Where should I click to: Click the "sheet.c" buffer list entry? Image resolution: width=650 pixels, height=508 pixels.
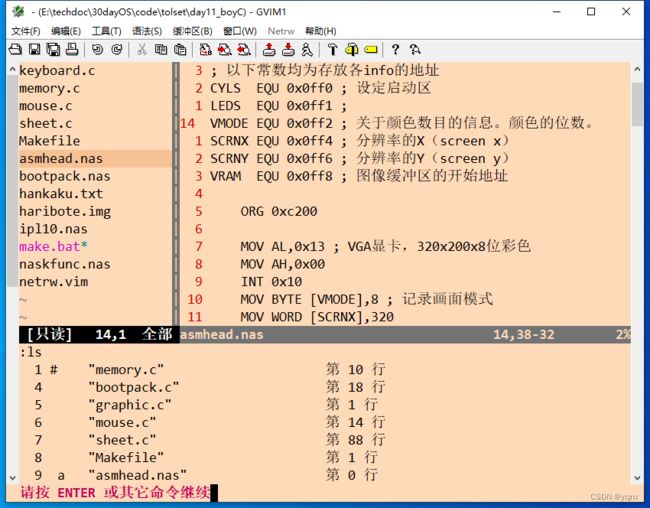122,440
